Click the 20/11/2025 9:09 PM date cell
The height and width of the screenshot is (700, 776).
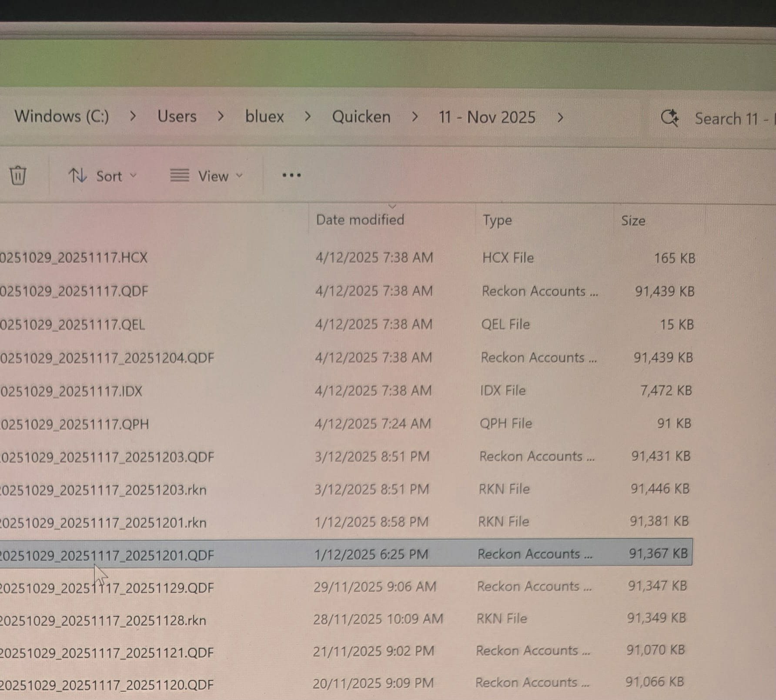(x=373, y=683)
